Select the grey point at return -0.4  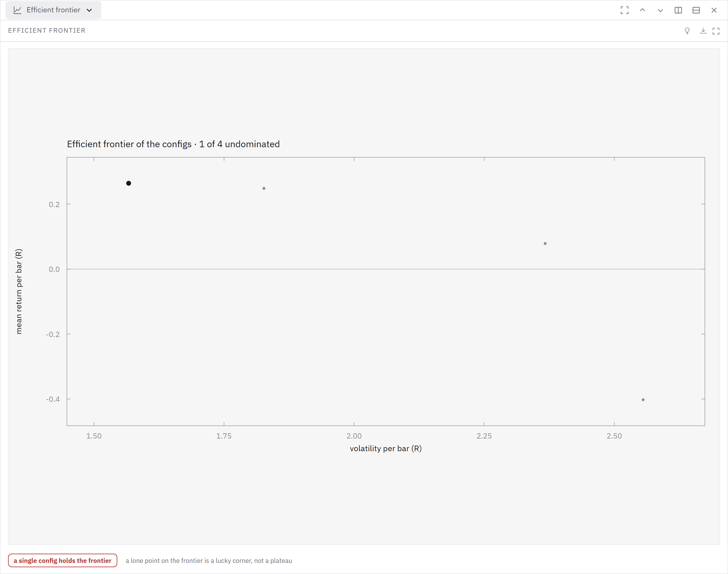(x=643, y=400)
